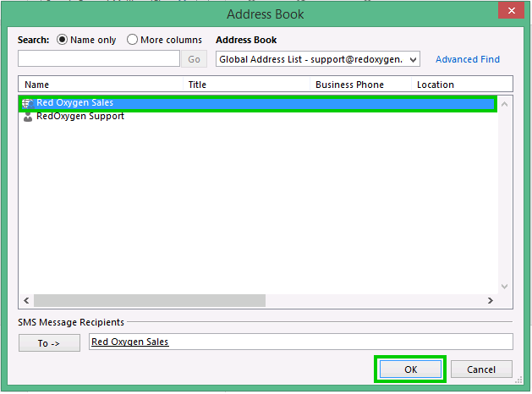This screenshot has height=394, width=532.
Task: Click the SMS Message Recipients field
Action: click(301, 342)
